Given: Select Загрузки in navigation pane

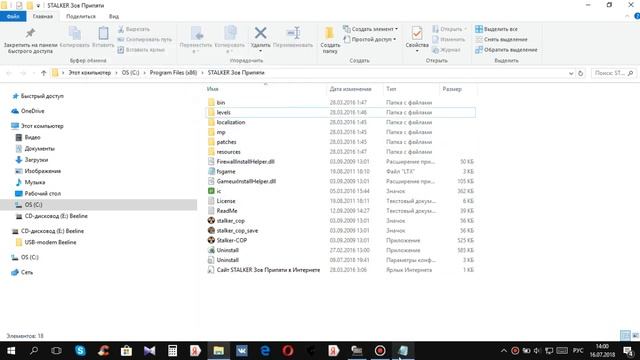Looking at the screenshot, I should click(36, 160).
